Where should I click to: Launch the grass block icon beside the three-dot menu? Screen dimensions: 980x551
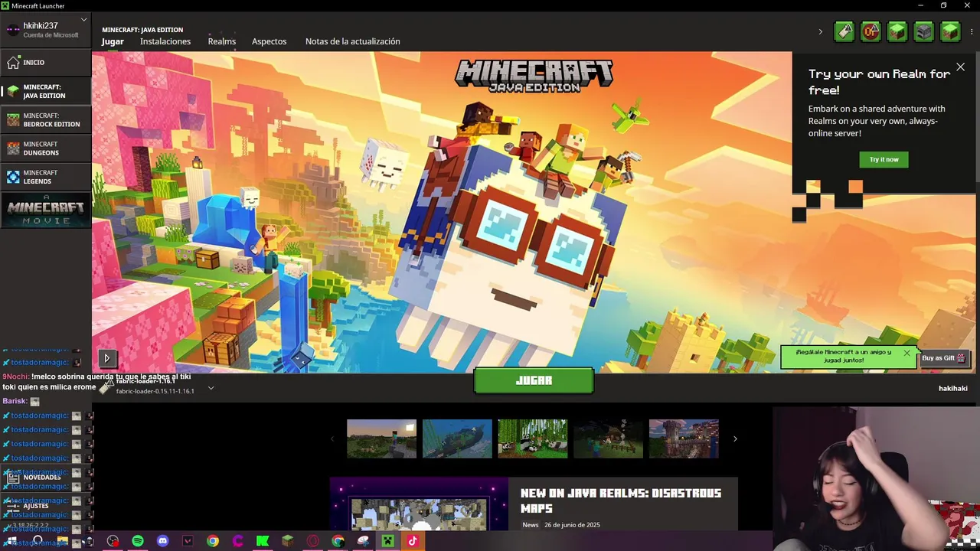tap(950, 31)
